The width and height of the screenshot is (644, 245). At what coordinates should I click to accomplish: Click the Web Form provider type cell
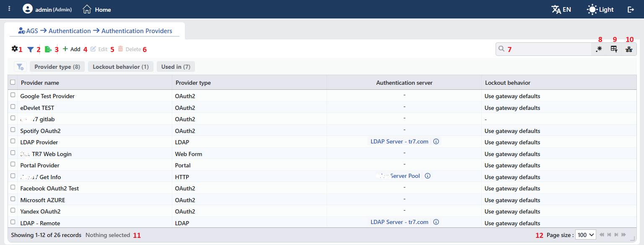point(189,154)
